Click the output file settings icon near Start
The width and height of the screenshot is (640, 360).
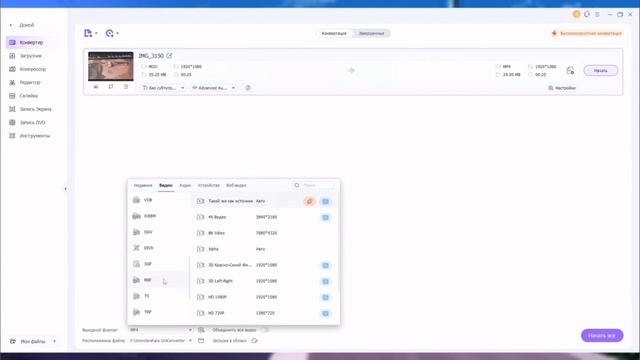pos(570,71)
